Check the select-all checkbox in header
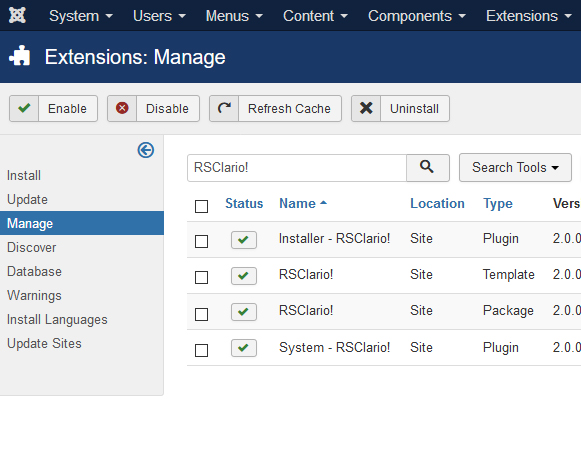This screenshot has width=581, height=462. 201,206
